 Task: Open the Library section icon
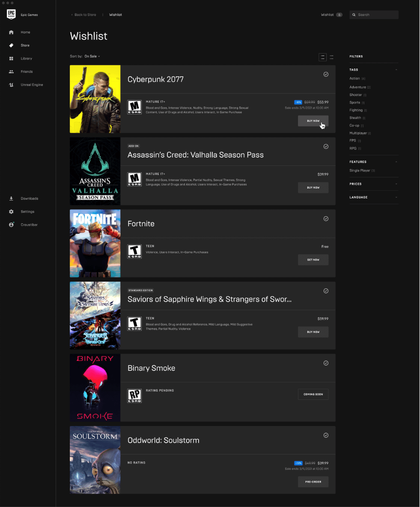click(11, 59)
